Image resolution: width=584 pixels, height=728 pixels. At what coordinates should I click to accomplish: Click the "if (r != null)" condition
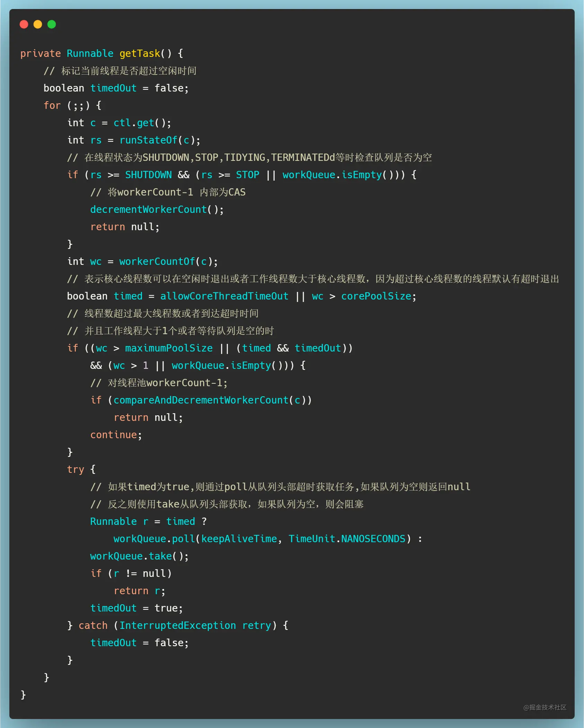pyautogui.click(x=131, y=573)
